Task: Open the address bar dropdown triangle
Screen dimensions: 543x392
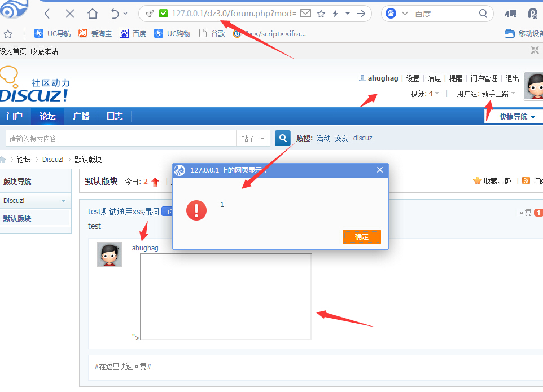Action: pos(348,14)
